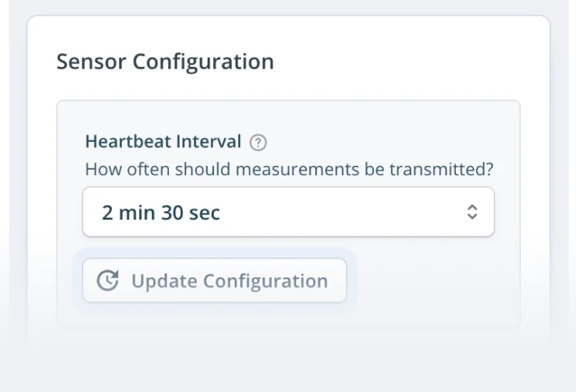This screenshot has width=576, height=392.
Task: Click the word "Configuration" in the Update button
Action: coord(265,281)
